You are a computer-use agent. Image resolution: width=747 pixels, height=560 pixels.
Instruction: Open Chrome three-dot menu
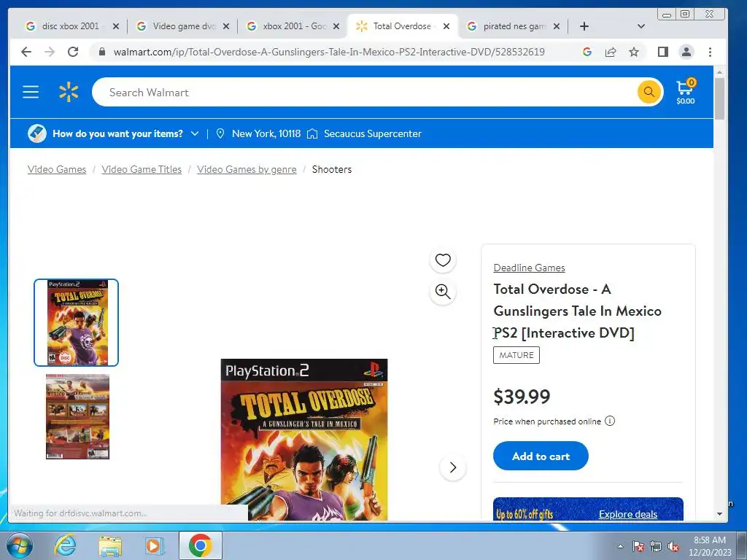point(710,52)
